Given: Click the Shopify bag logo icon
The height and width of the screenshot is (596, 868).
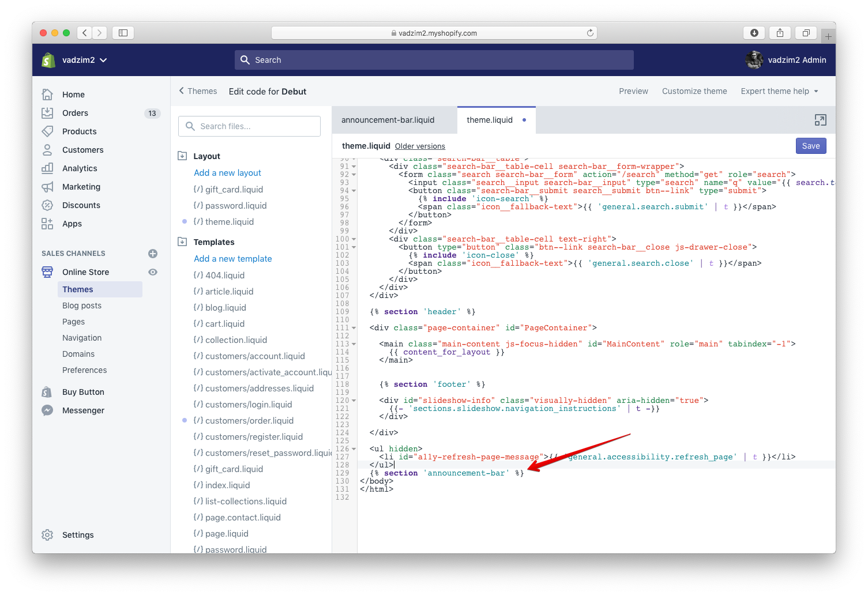Looking at the screenshot, I should [48, 60].
